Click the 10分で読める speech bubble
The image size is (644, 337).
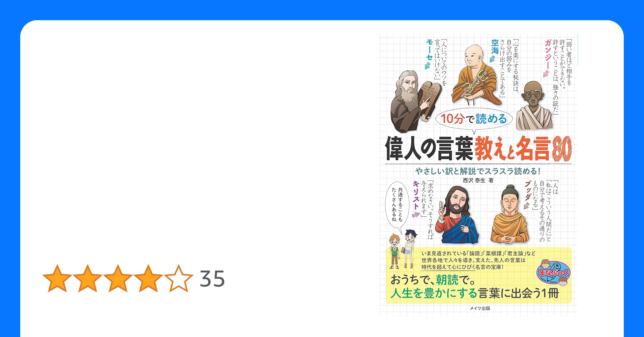coord(474,119)
